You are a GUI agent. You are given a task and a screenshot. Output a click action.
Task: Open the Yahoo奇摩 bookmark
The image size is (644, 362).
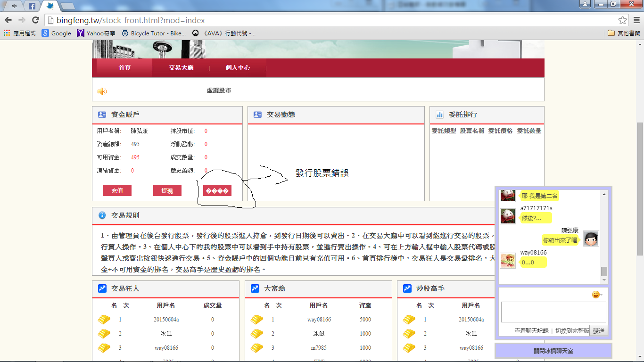(x=96, y=33)
